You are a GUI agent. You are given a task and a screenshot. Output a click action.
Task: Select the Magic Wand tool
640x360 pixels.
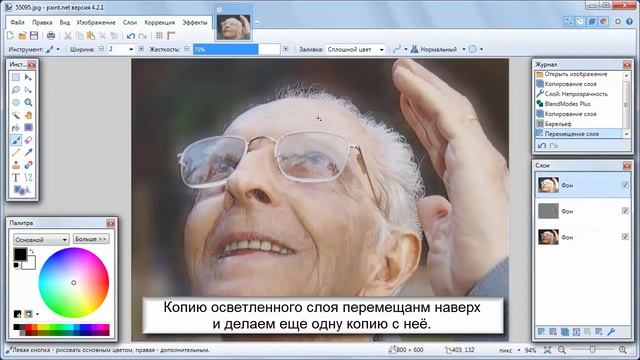click(x=16, y=115)
